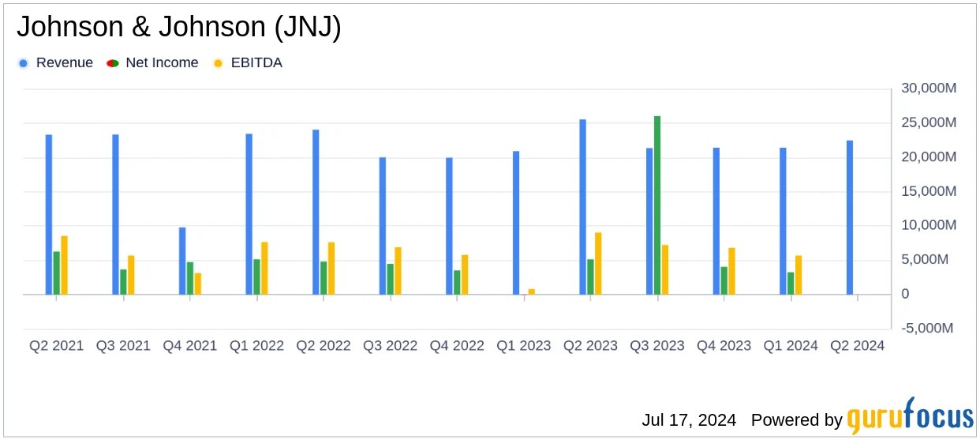Select the Q3 2021 green Net Income bar

coord(124,282)
